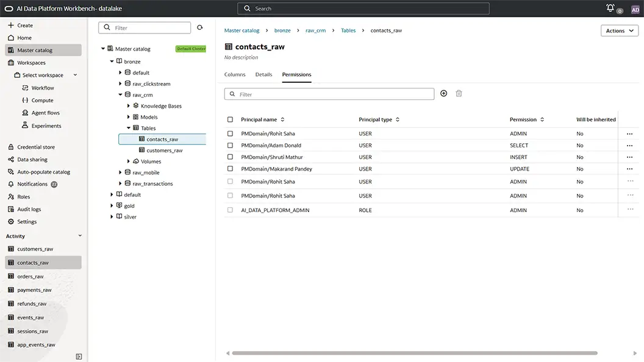Go to Home in sidebar
The width and height of the screenshot is (644, 362).
[24, 38]
